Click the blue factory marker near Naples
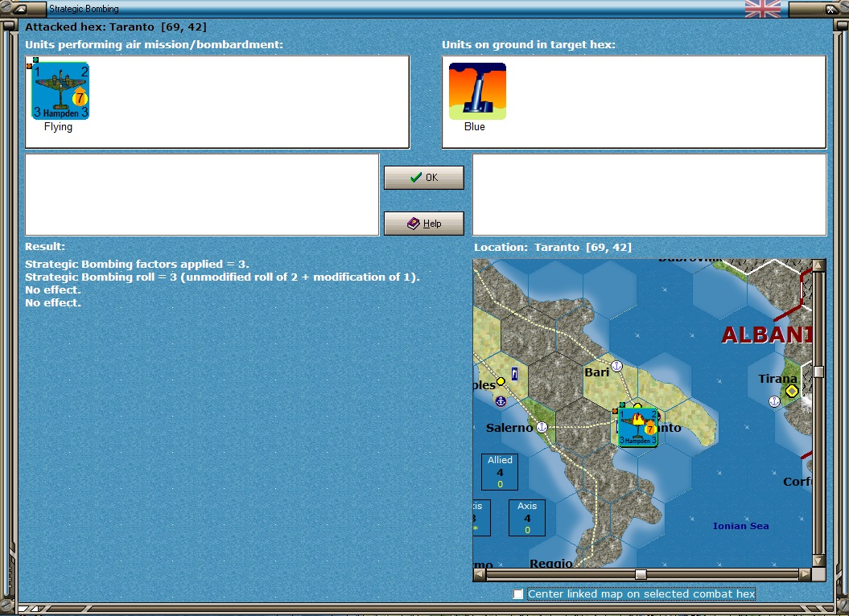849x616 pixels. 514,373
